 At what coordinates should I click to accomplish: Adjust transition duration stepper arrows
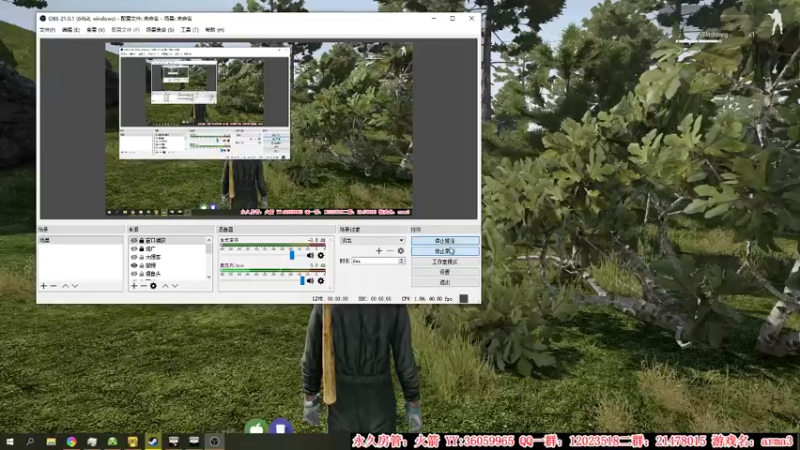click(x=402, y=261)
